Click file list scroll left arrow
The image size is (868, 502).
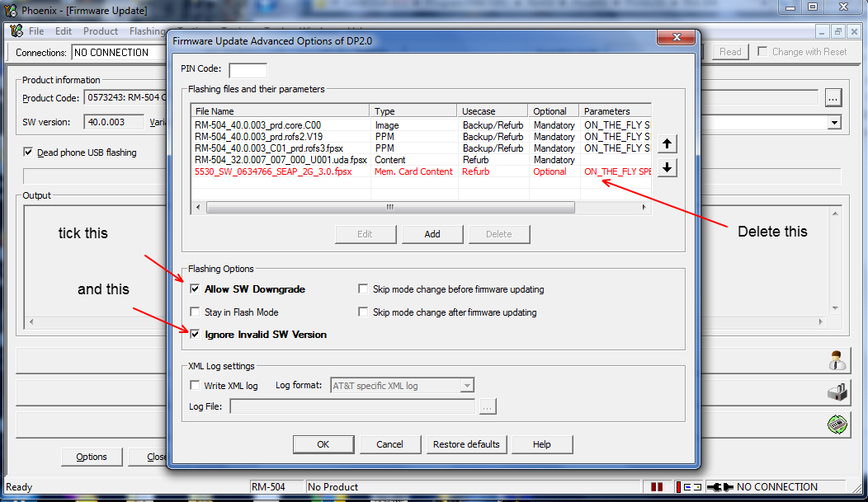tap(199, 208)
